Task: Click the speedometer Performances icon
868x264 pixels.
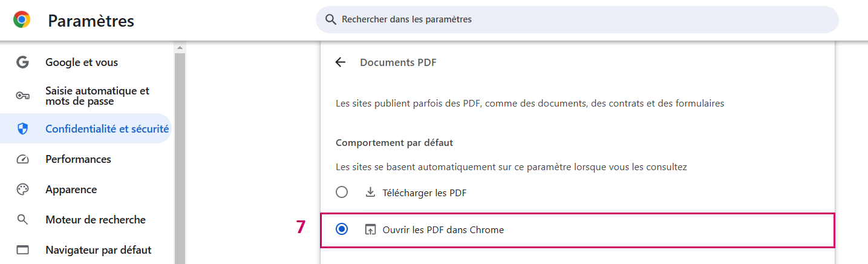Action: tap(22, 159)
